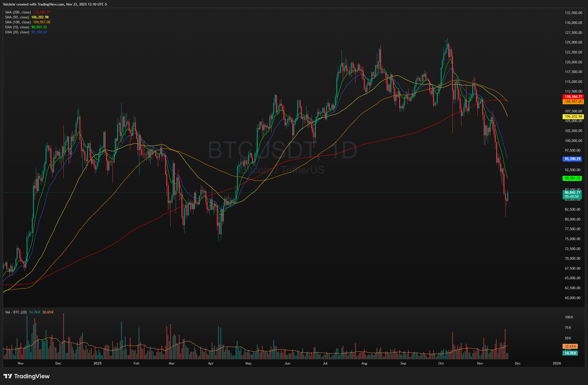Screen dimensions: 588x385
Task: Select the EMA (10, close) indicator legend
Action: coord(17,27)
